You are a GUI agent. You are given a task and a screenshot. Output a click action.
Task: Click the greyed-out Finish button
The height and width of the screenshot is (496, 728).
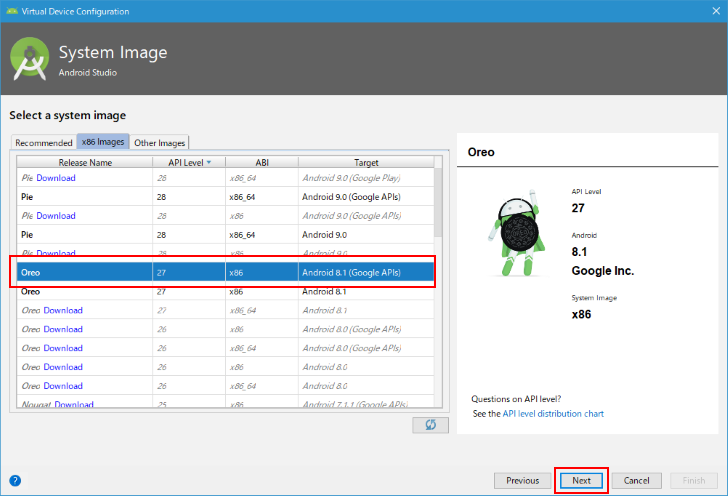[694, 480]
